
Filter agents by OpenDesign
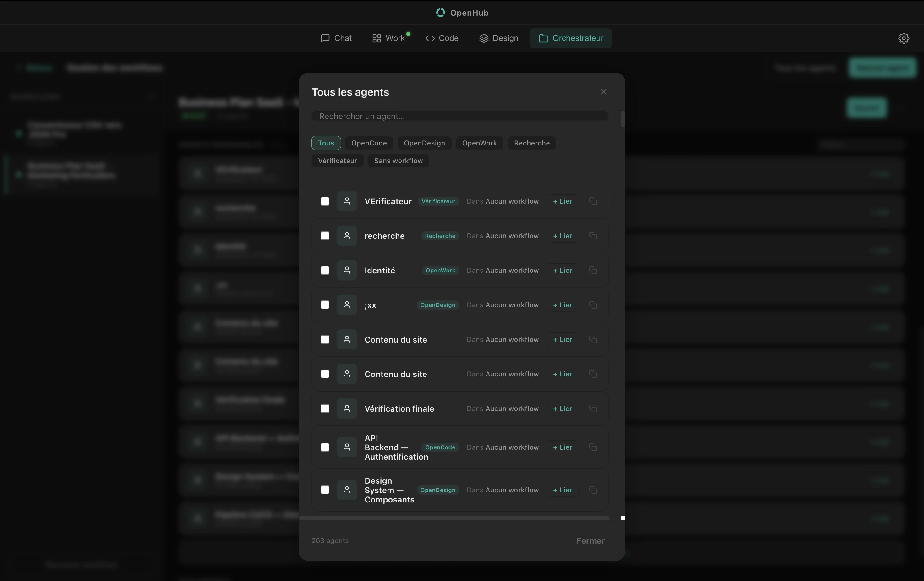424,143
